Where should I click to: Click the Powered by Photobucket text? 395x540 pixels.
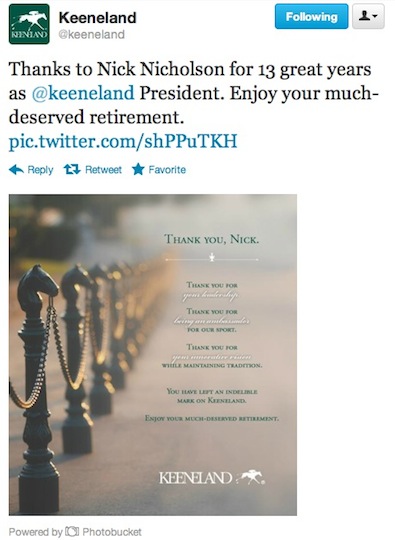[75, 531]
